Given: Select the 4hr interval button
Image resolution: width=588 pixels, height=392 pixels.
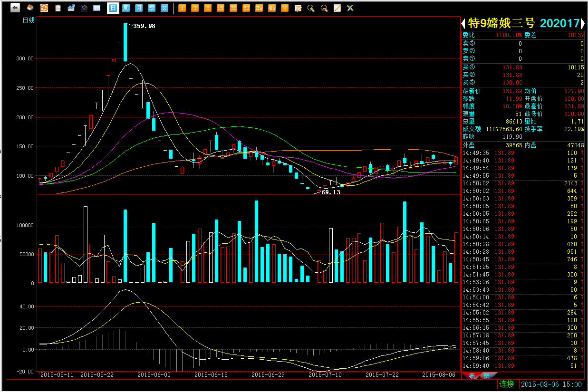Looking at the screenshot, I should (271, 8).
